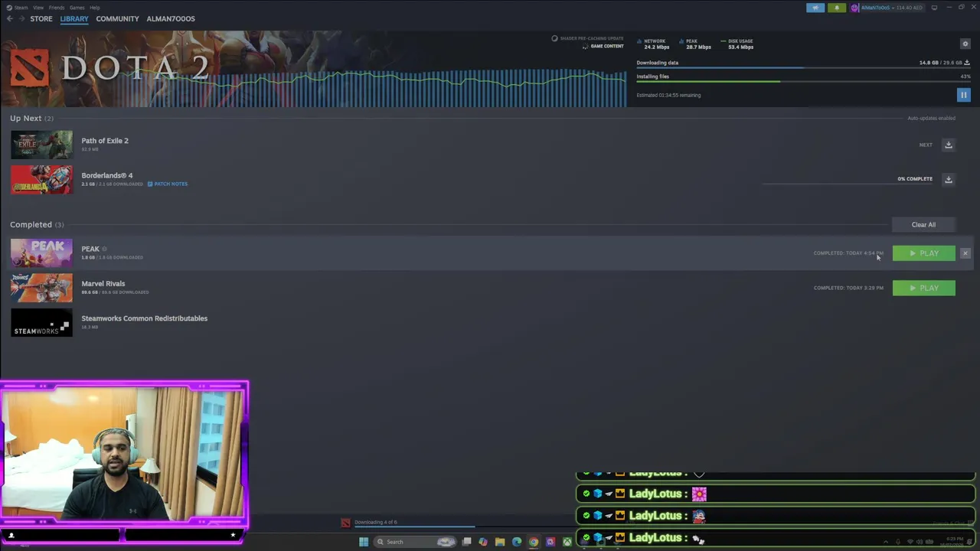
Task: Open the Windows Start button
Action: tap(364, 542)
